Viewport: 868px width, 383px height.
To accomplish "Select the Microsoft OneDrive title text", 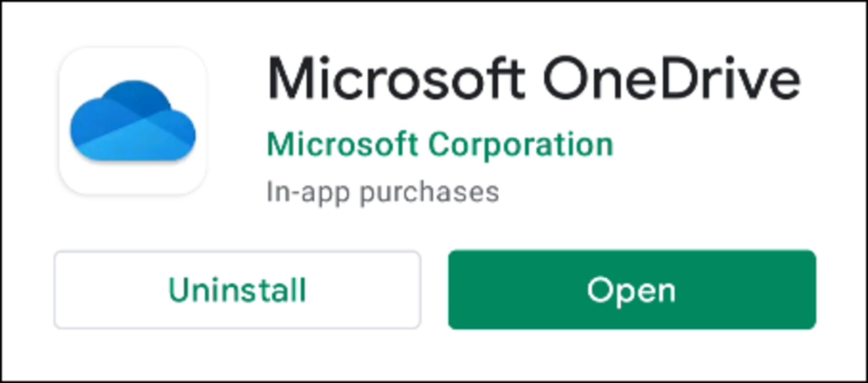I will (534, 78).
